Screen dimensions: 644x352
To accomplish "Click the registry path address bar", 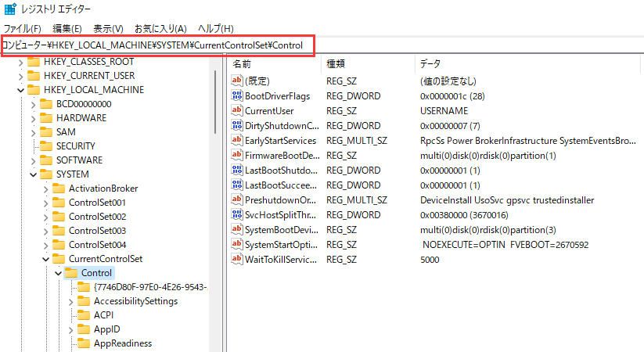I will (157, 45).
